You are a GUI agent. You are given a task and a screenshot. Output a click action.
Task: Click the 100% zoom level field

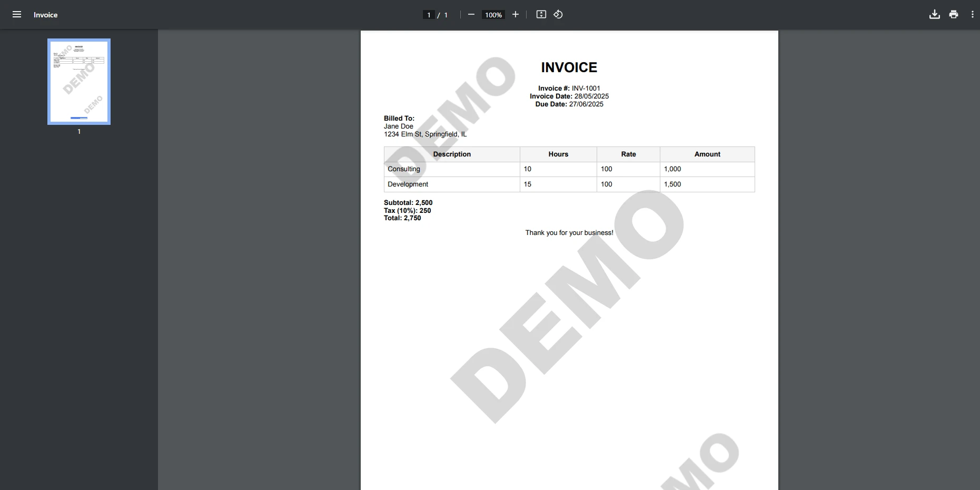(x=493, y=15)
